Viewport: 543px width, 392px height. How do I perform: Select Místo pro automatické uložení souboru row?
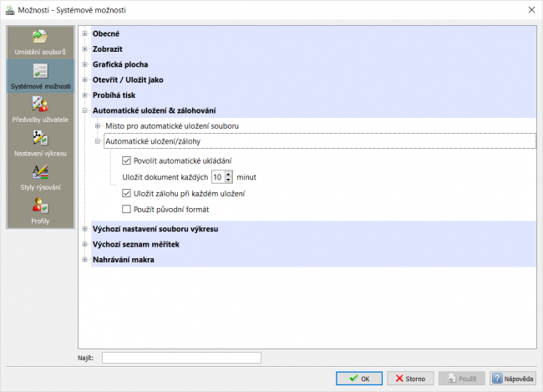(x=172, y=126)
